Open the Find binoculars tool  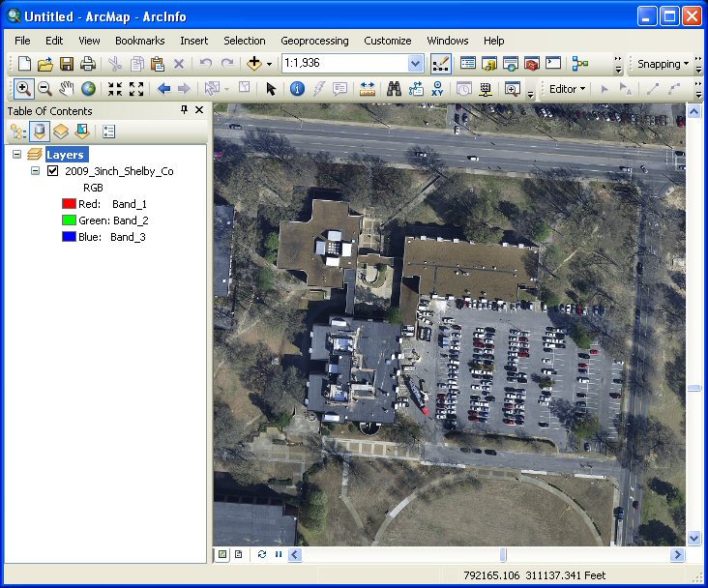(x=395, y=89)
